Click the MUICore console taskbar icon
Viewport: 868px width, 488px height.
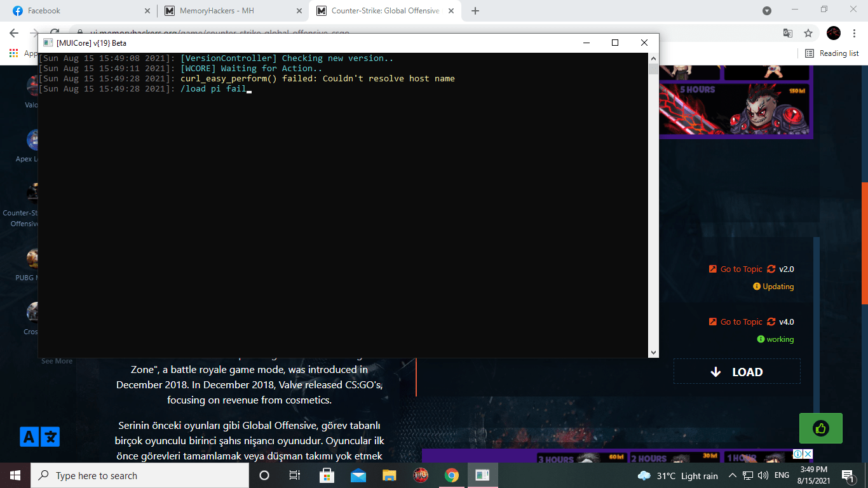[x=482, y=475]
